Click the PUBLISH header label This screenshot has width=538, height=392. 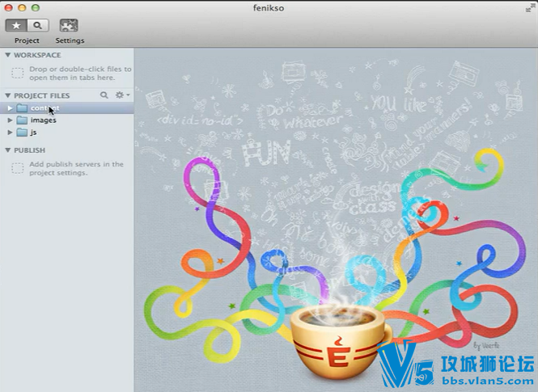click(x=29, y=150)
